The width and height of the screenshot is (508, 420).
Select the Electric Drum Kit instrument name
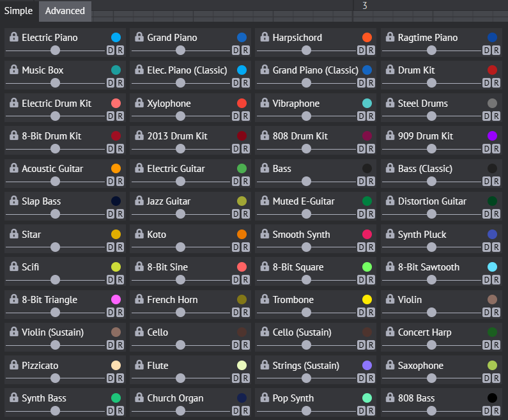(57, 104)
